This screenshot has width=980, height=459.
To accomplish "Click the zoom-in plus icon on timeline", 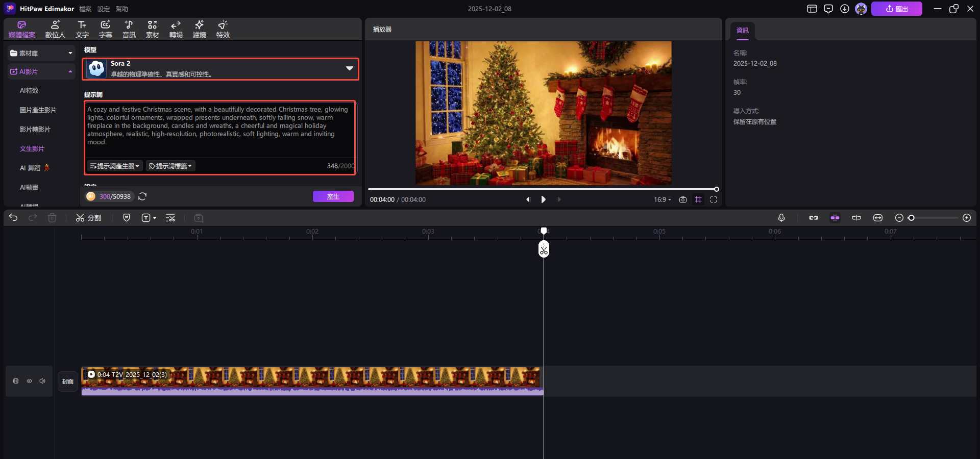I will [966, 218].
